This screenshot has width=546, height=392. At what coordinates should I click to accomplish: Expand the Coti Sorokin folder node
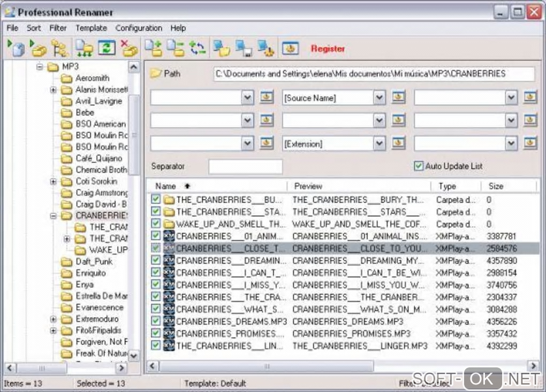tap(54, 181)
